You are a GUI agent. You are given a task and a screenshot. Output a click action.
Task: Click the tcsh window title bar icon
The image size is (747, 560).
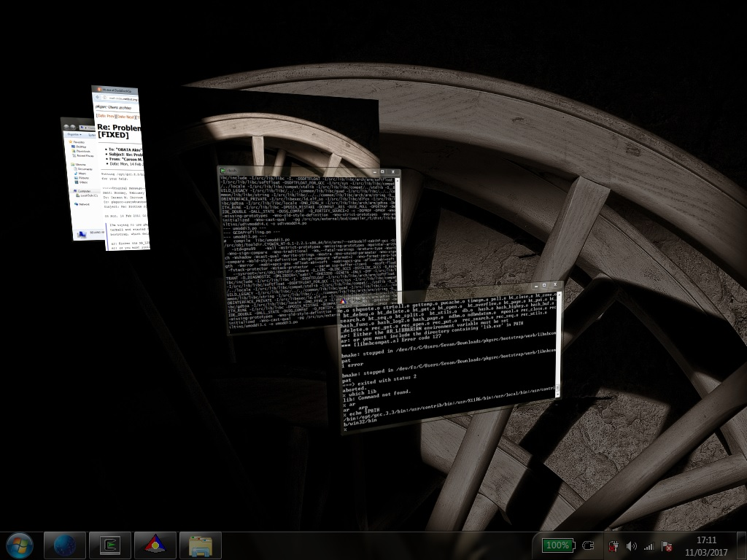222,170
